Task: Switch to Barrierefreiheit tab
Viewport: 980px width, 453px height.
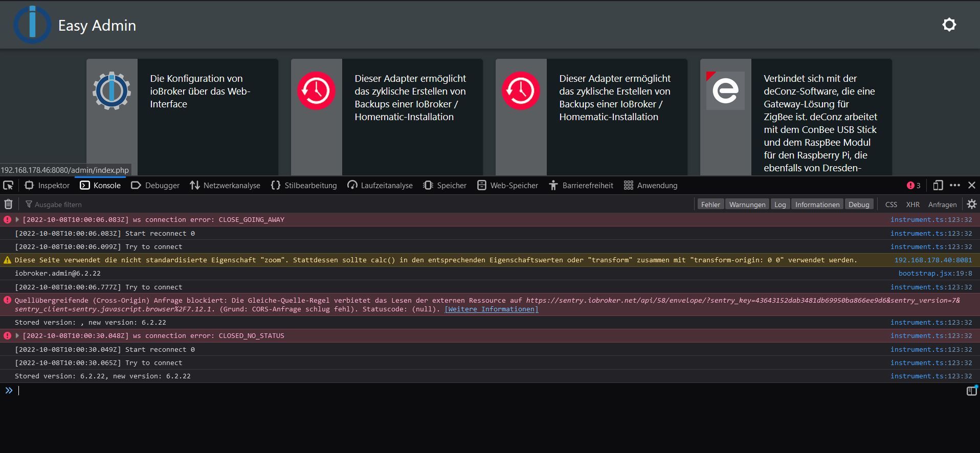Action: (581, 186)
